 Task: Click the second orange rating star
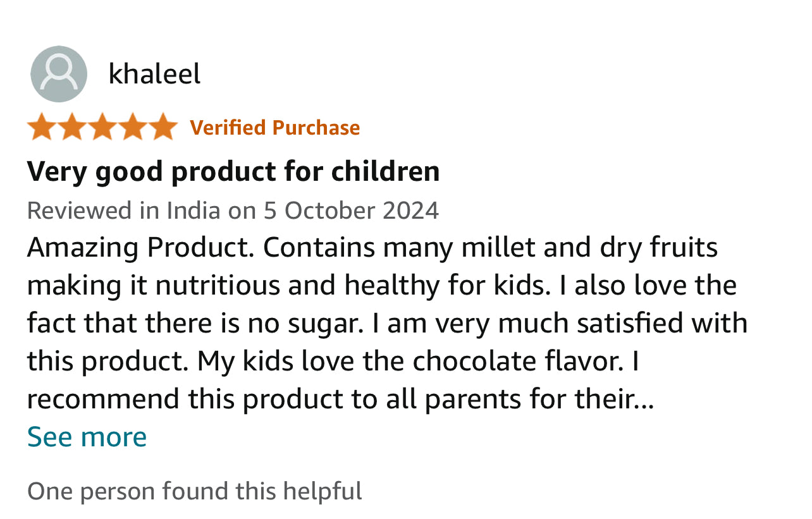72,127
